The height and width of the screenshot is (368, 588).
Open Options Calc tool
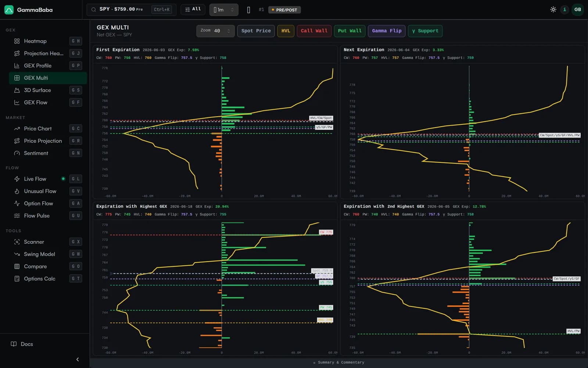48,279
